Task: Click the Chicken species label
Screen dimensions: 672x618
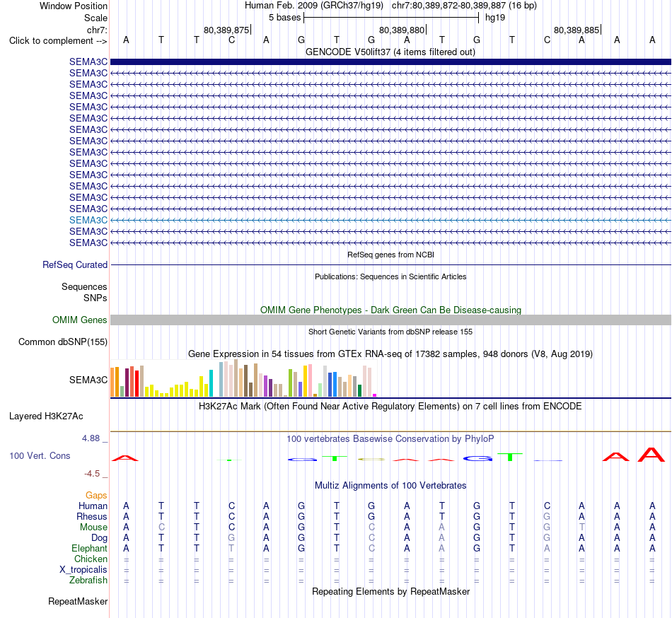Action: coord(91,559)
